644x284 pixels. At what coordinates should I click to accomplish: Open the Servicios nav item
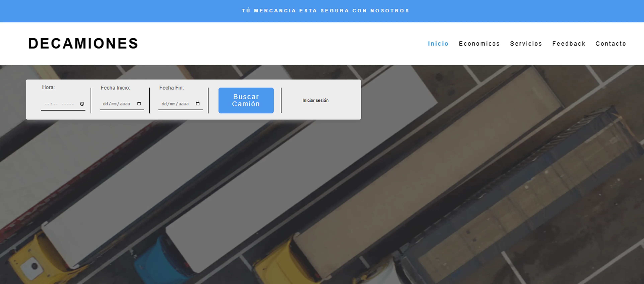(x=526, y=44)
